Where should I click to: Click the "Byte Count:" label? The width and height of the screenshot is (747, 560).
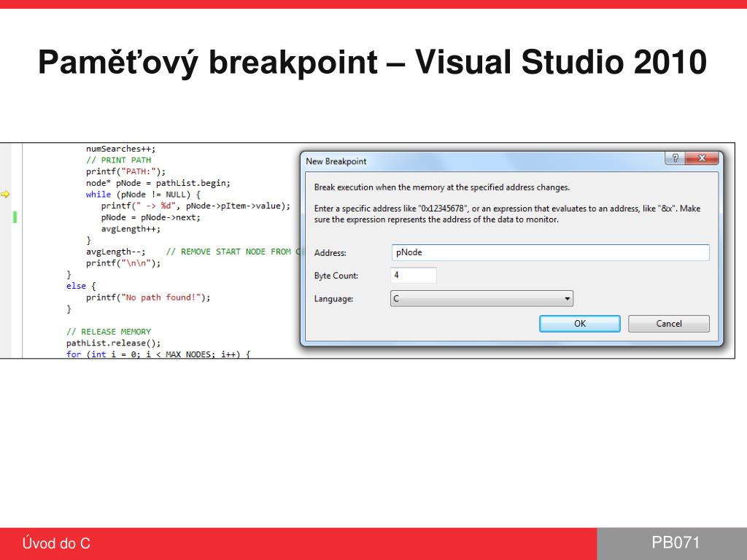336,276
